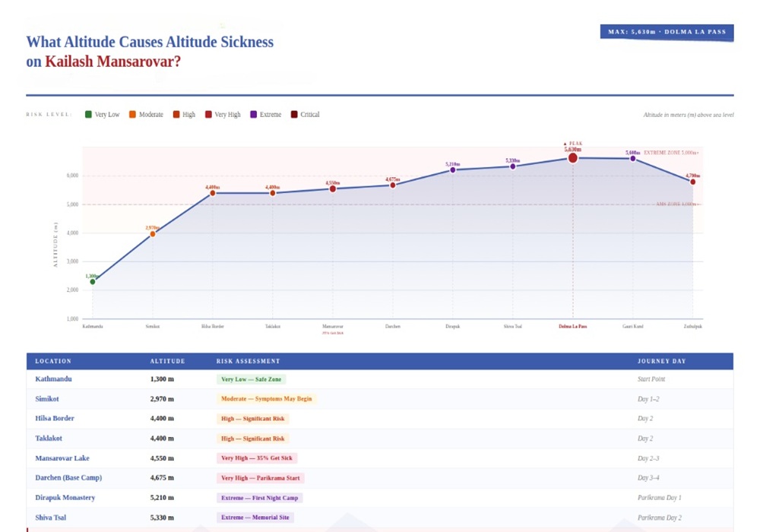
Task: Sort by the ALTITUDE column header
Action: pos(167,361)
